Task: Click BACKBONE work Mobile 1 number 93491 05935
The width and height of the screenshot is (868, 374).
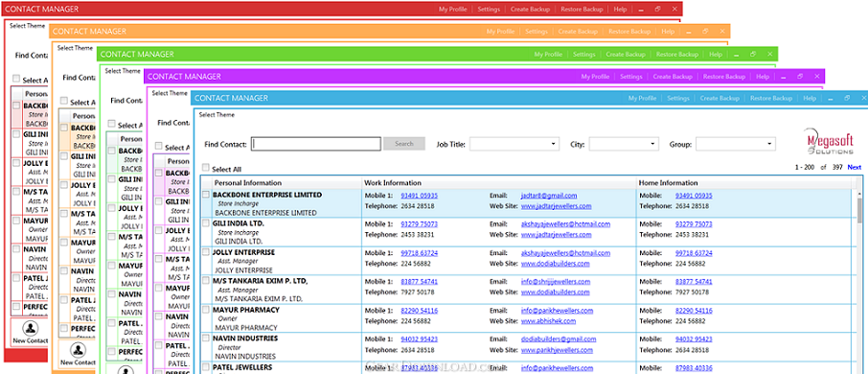Action: [419, 196]
